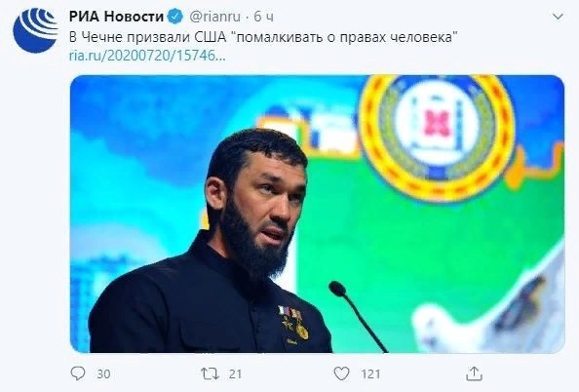Open the 6 ч tweet timestamp
This screenshot has height=392, width=579.
click(x=263, y=17)
